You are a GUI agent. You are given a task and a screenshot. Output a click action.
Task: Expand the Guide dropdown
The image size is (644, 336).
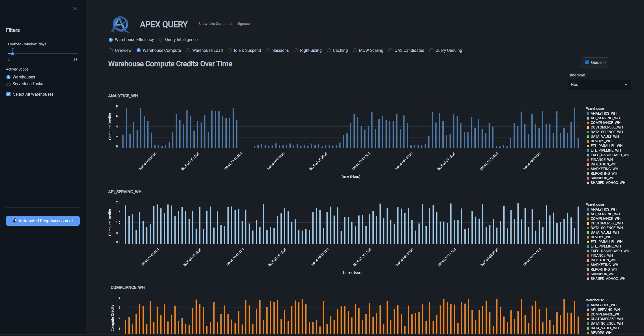click(595, 63)
